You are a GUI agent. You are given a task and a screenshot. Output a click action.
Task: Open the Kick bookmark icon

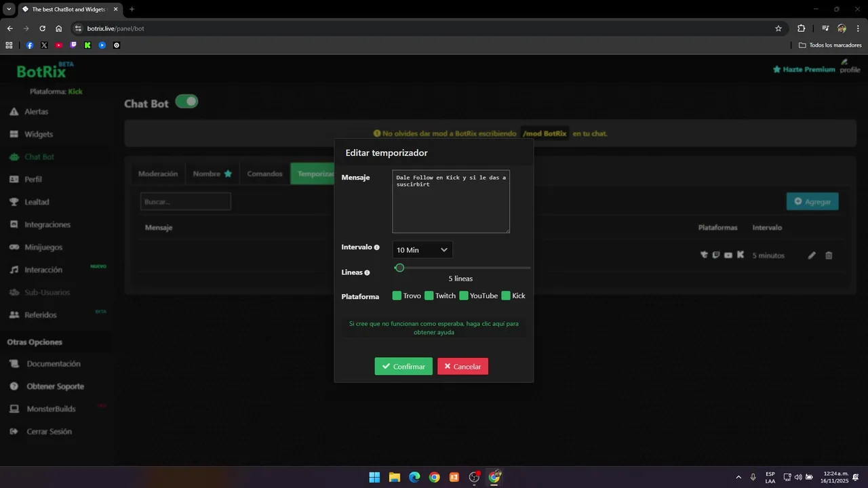(x=87, y=45)
